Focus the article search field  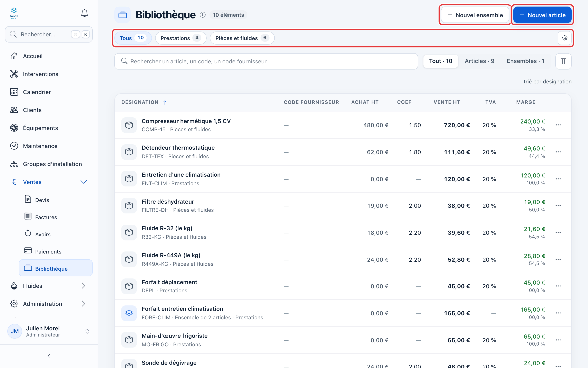pos(266,61)
